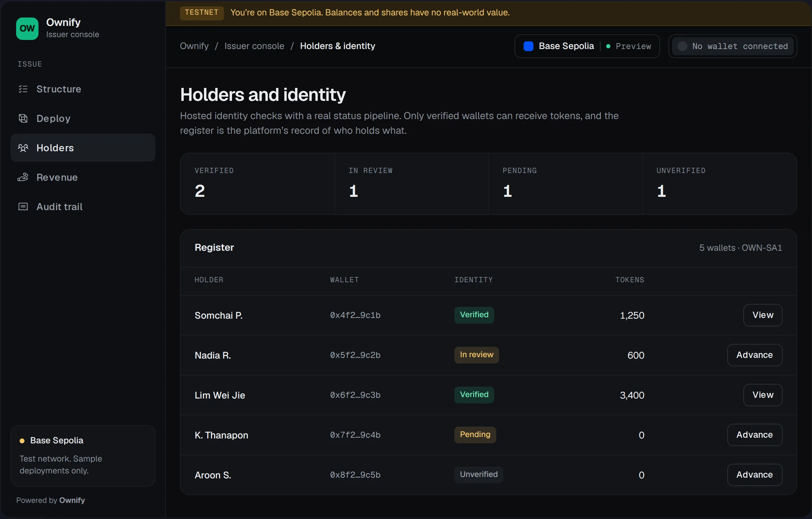Click the Pending badge for K. Thanapon
Viewport: 812px width, 519px height.
pyautogui.click(x=475, y=435)
